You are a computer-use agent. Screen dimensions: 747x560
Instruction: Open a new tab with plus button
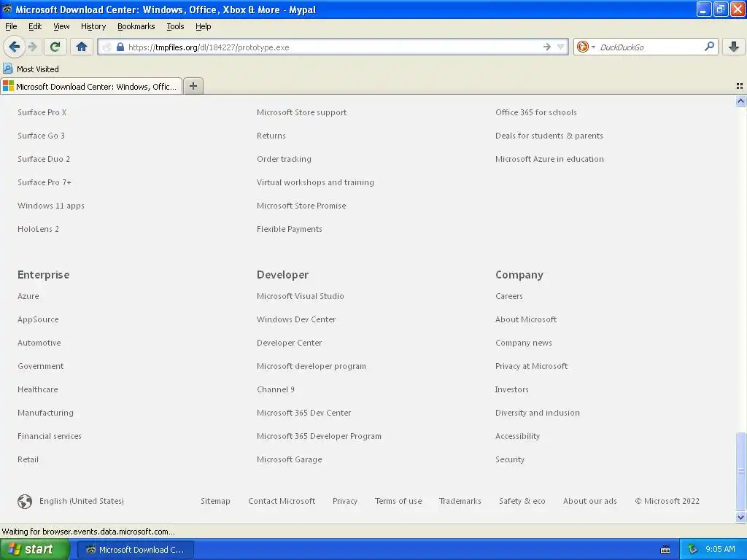point(193,86)
